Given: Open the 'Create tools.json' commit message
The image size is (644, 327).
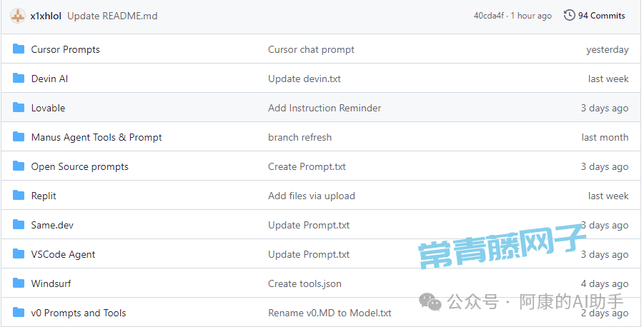Looking at the screenshot, I should [304, 283].
